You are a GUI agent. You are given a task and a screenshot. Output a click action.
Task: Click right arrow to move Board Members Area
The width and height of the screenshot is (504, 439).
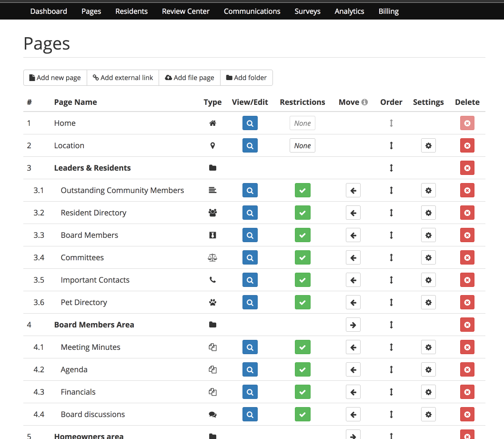[x=353, y=325]
